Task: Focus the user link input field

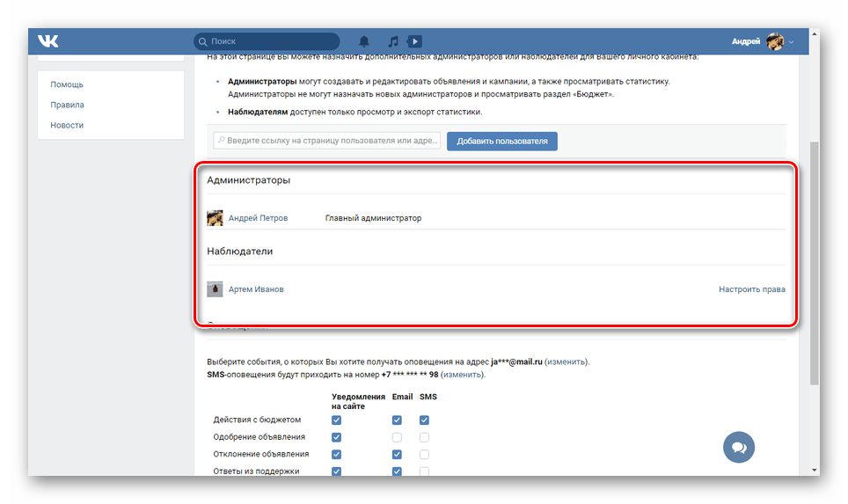Action: pos(326,141)
